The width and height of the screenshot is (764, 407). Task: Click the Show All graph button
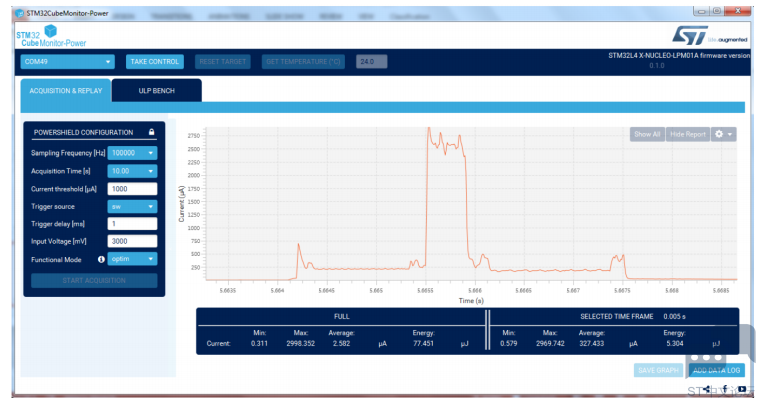click(x=647, y=134)
